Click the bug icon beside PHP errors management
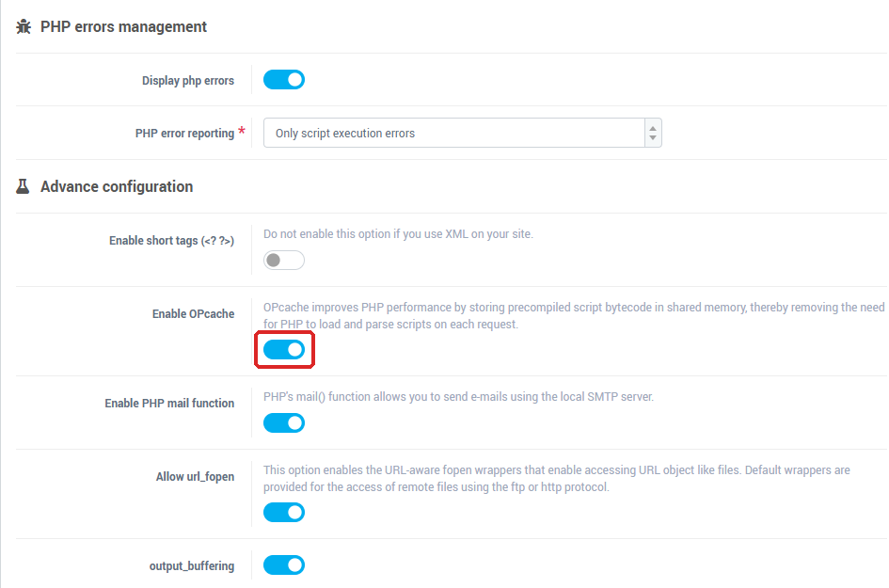 click(x=24, y=26)
